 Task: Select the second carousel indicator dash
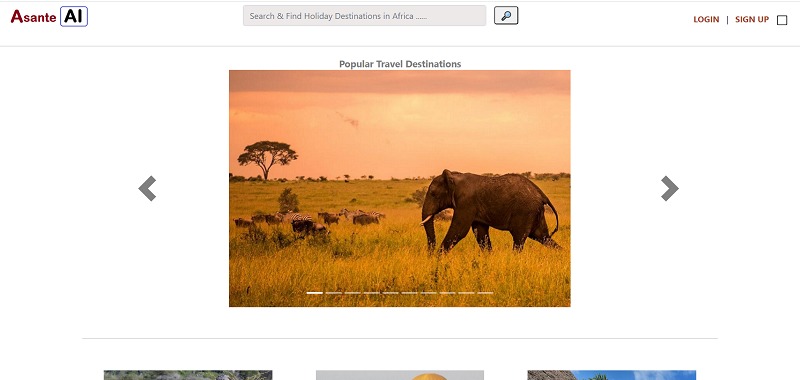[334, 293]
